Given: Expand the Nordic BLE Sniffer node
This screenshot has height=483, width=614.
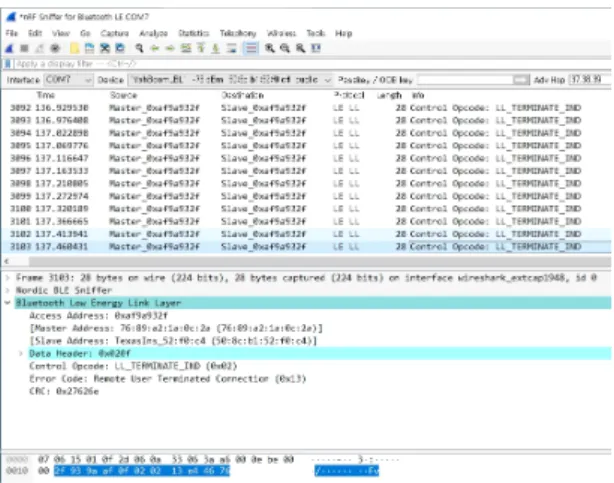Looking at the screenshot, I should (7, 290).
